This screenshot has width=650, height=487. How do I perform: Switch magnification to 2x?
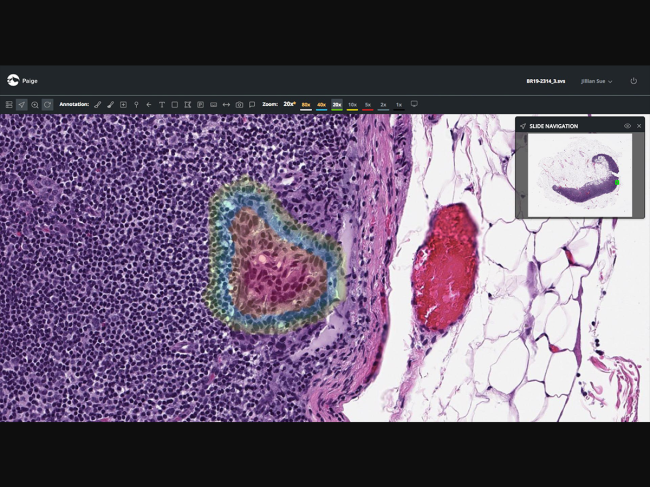[x=383, y=105]
